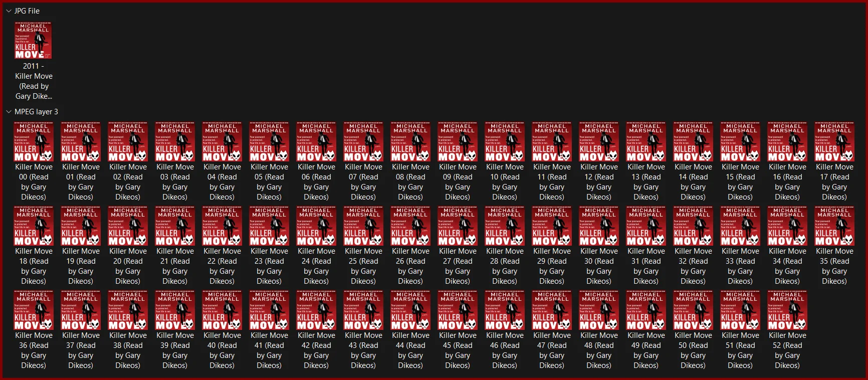Select the 2011 - Killer Move JPG cover thumbnail
The height and width of the screenshot is (380, 868).
point(34,41)
